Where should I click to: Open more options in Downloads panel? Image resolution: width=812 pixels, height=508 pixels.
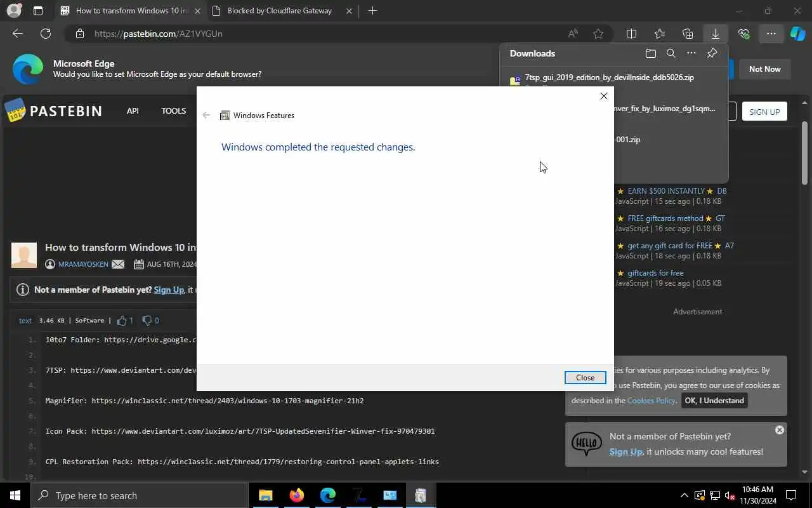(691, 53)
